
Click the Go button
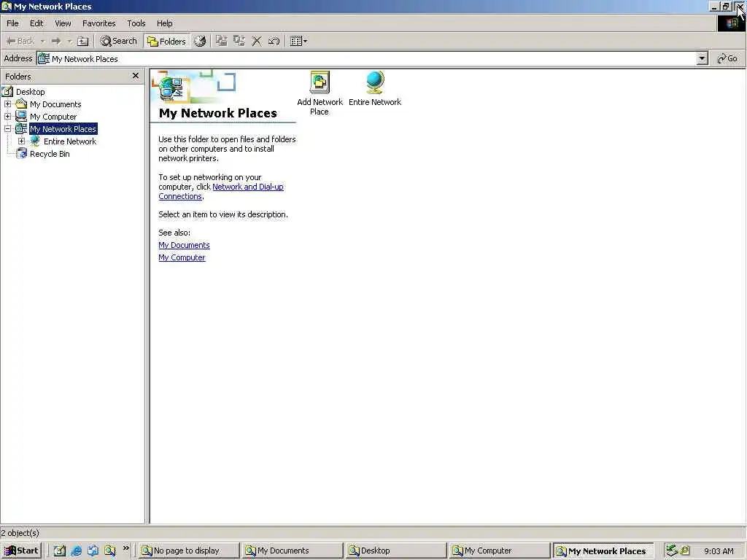727,58
